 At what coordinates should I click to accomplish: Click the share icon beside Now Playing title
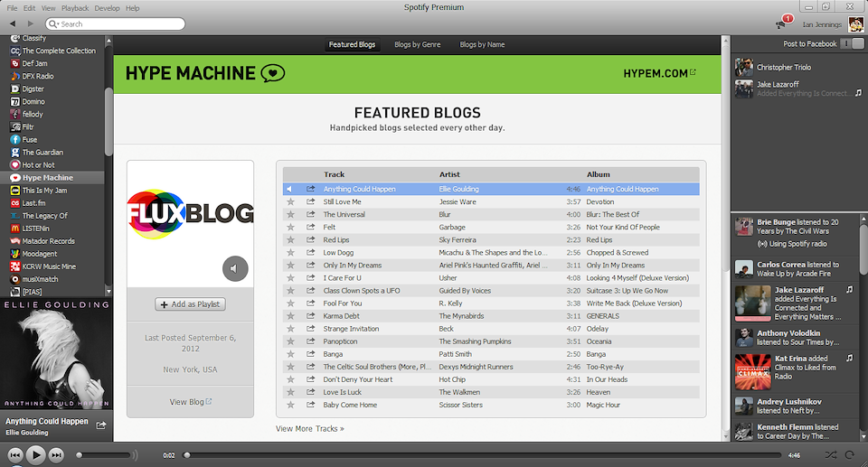[101, 425]
